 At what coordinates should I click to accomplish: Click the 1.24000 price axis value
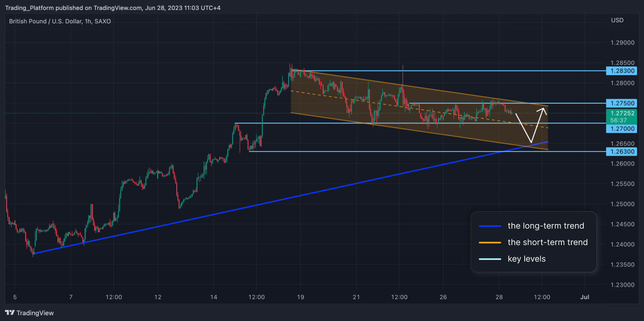click(623, 245)
